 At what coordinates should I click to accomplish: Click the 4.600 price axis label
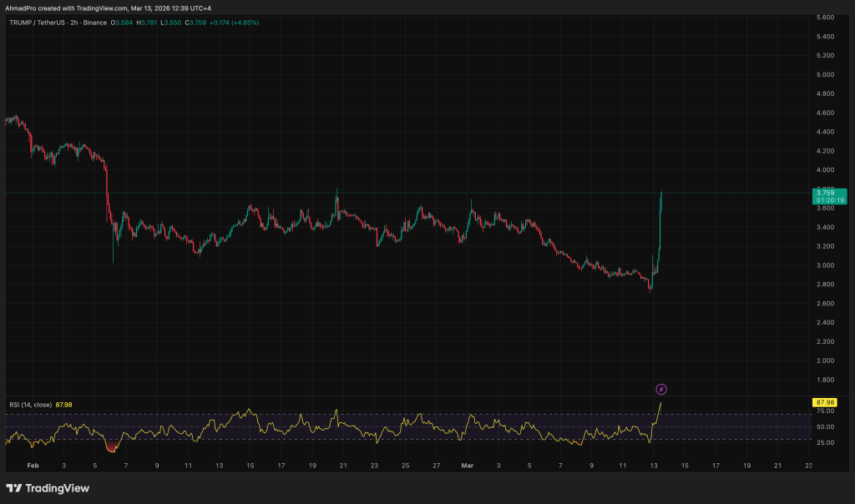click(x=825, y=113)
